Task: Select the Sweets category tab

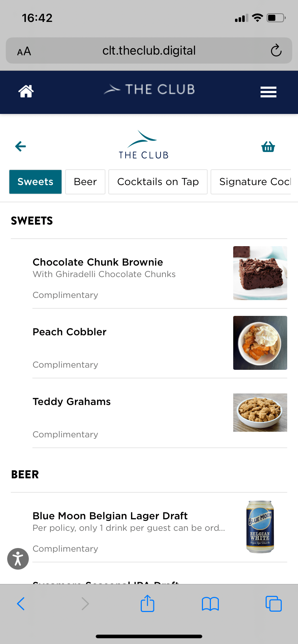Action: click(x=35, y=182)
